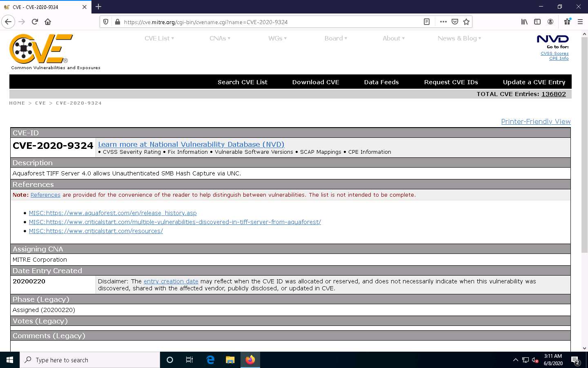Open a new browser tab

pyautogui.click(x=98, y=7)
